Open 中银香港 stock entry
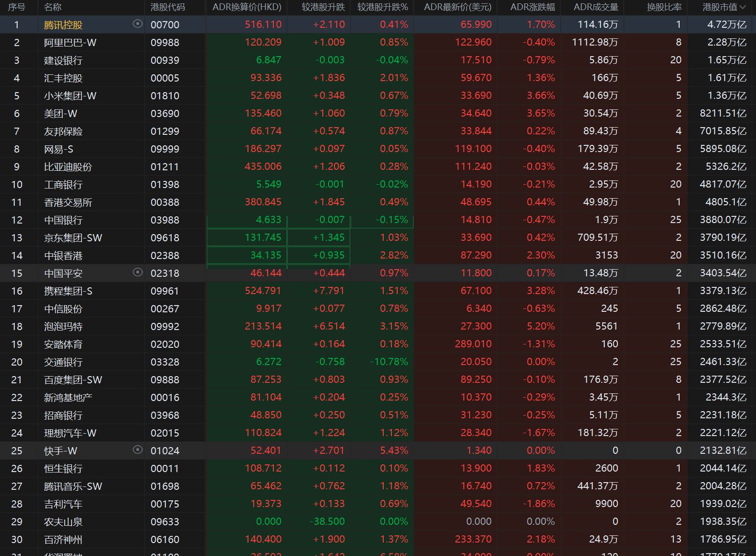Viewport: 756px width, 556px height. [x=63, y=255]
